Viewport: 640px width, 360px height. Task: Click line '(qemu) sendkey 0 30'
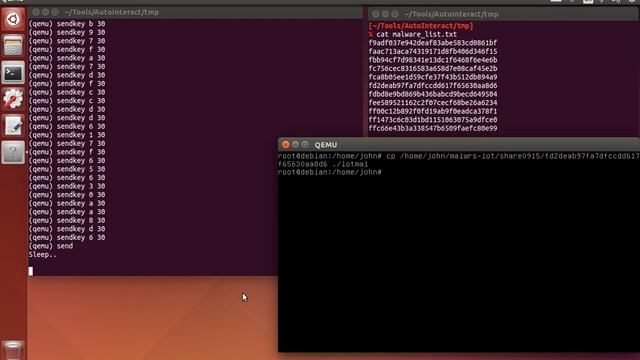pos(67,195)
